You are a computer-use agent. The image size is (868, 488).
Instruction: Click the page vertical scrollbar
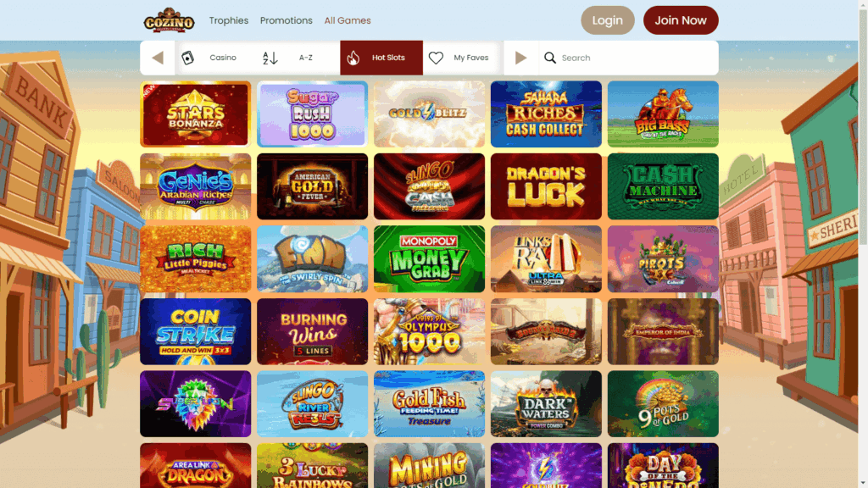click(863, 244)
